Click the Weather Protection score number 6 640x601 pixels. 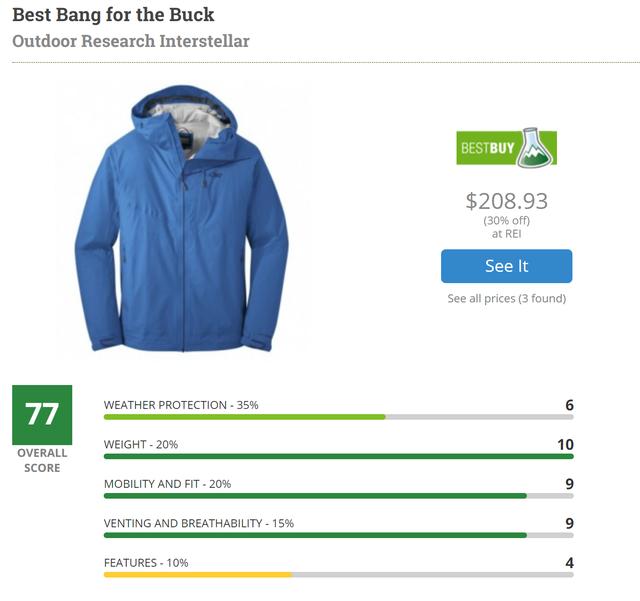(569, 405)
